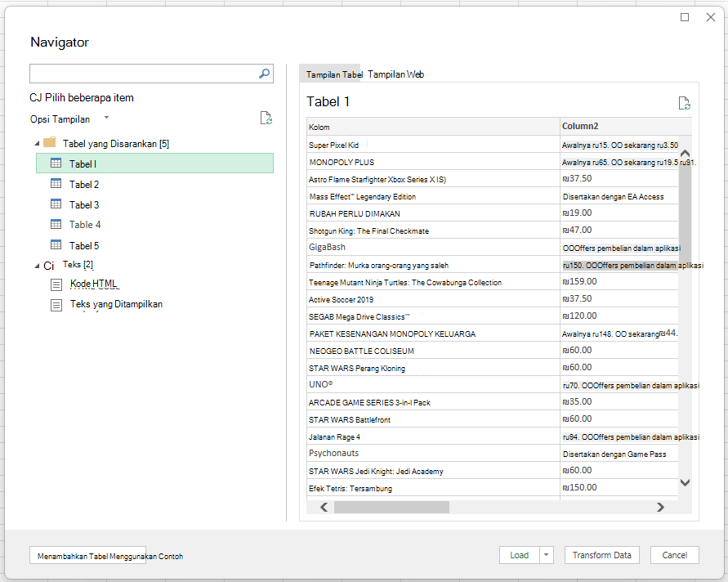Click the Active Soccer 2019 cell
Screen dimensions: 728x582
[x=433, y=300]
